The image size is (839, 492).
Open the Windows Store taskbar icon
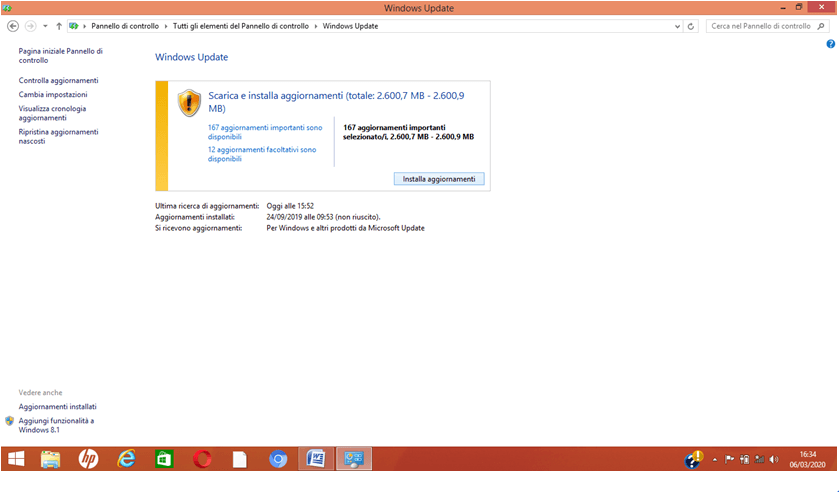coord(164,459)
